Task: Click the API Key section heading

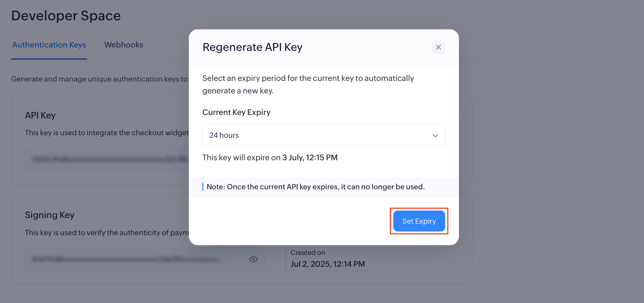Action: pos(40,115)
